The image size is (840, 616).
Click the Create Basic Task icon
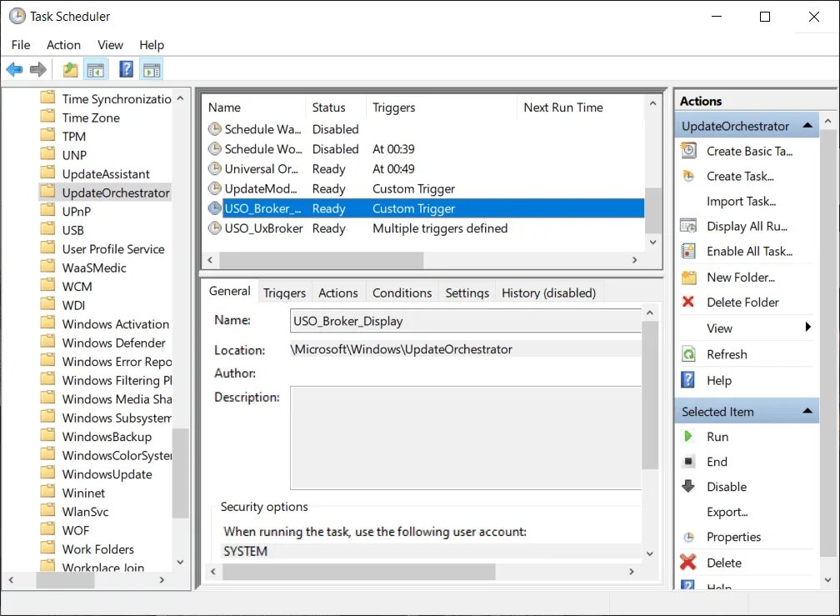click(x=688, y=151)
